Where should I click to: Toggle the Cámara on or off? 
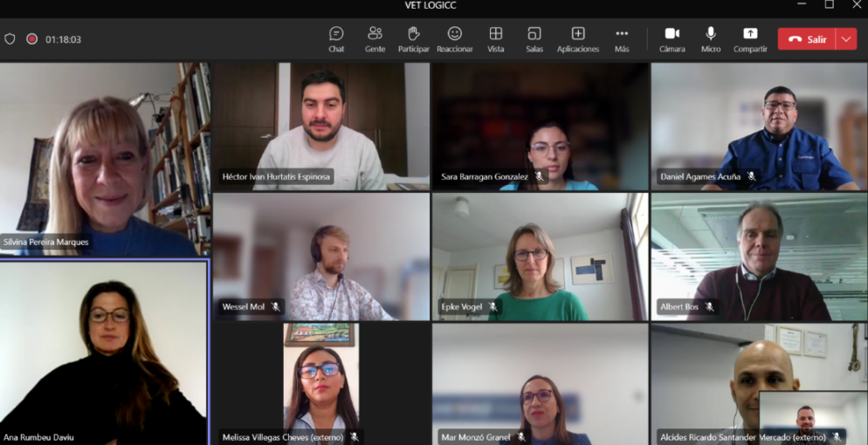point(672,39)
